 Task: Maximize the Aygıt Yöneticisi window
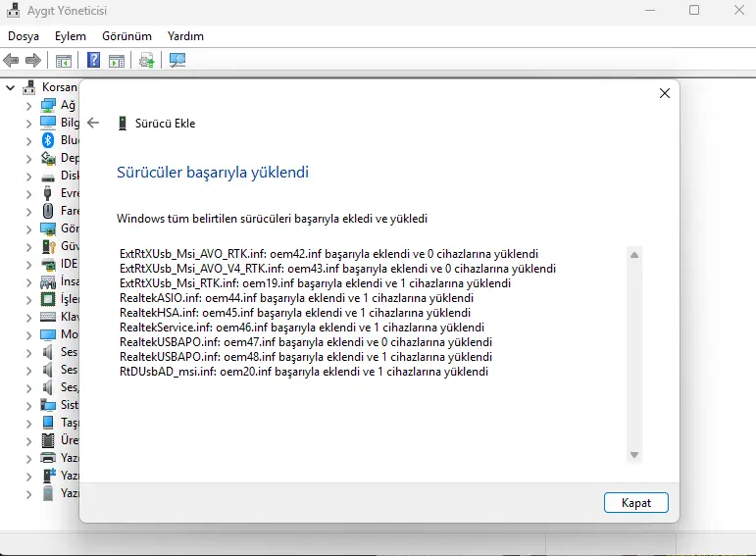694,10
